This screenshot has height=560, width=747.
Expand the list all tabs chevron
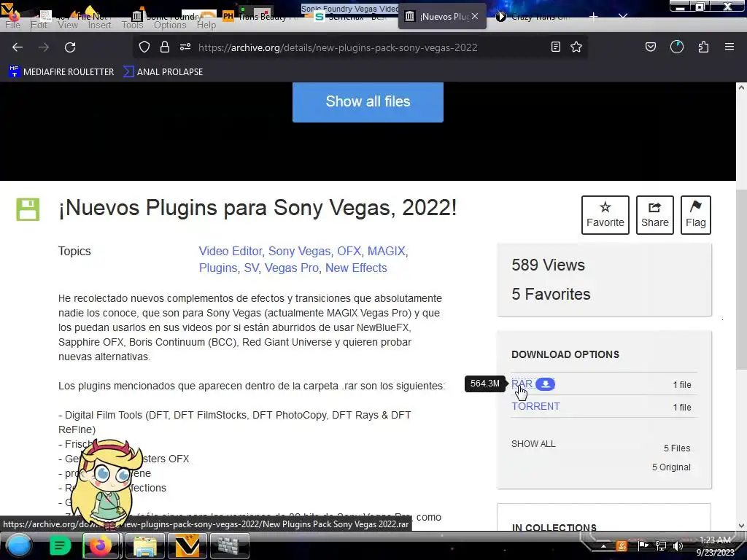point(623,17)
